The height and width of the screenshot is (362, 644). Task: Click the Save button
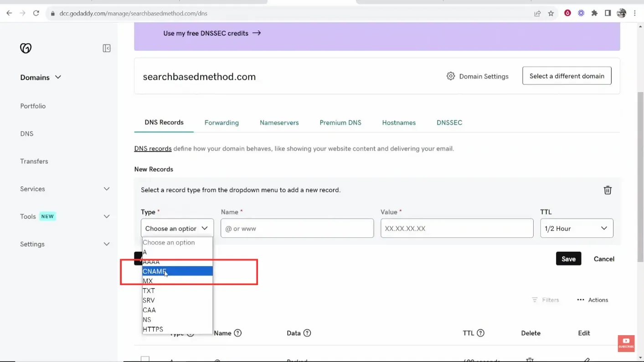pos(568,259)
